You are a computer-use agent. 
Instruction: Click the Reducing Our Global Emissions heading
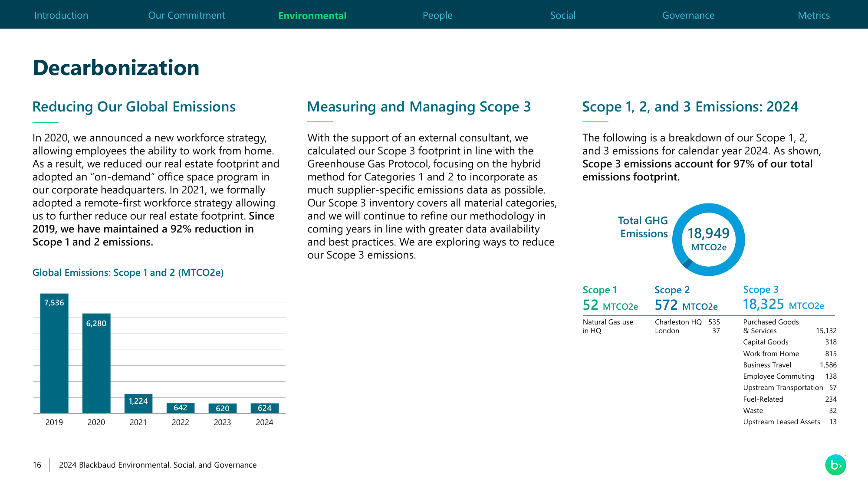(x=134, y=107)
